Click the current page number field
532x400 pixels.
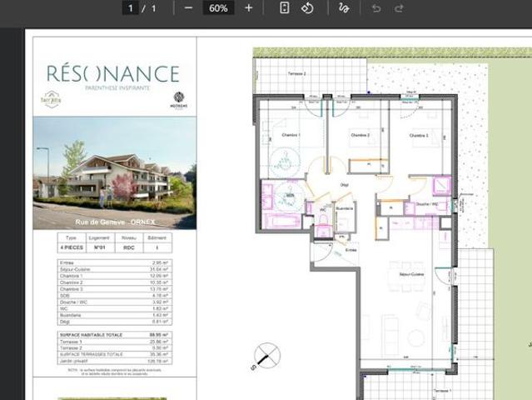click(130, 7)
